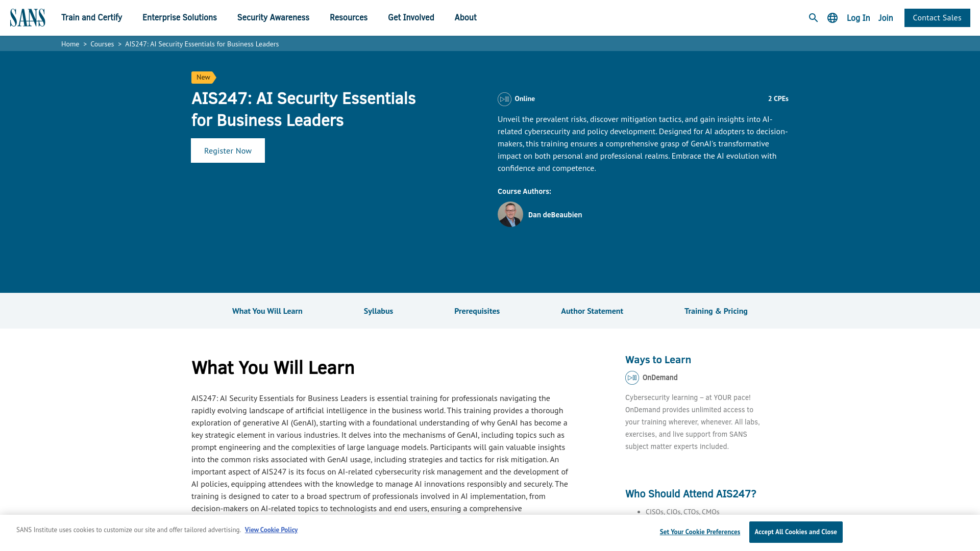Click Set Your Cookie Preferences button
Image resolution: width=980 pixels, height=551 pixels.
click(700, 532)
